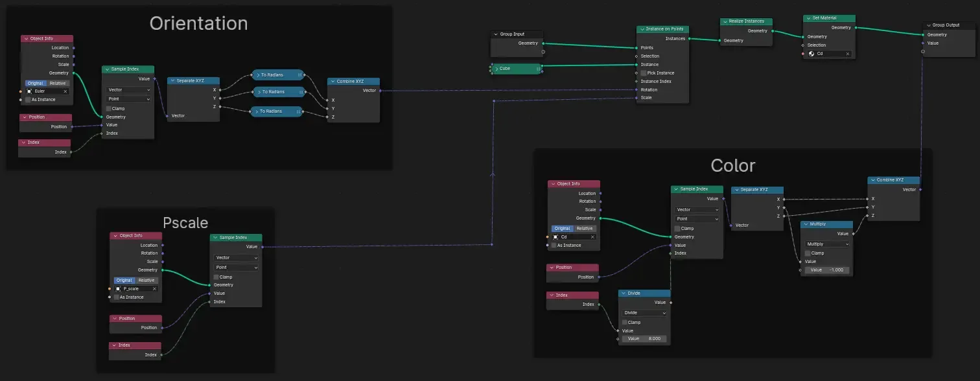Clear the Euler object in Orientation frame
Screen dimensions: 980x381
[x=65, y=91]
